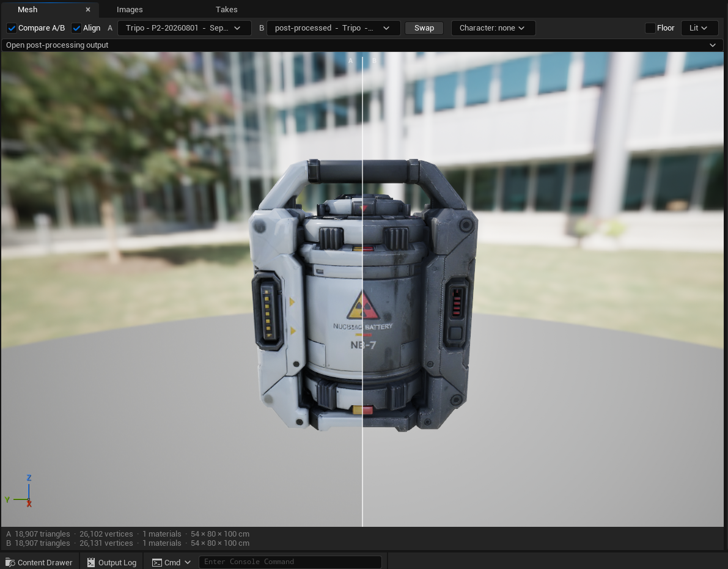Click the A/B comparison divider line
Screen dimensions: 728x569
[362, 292]
